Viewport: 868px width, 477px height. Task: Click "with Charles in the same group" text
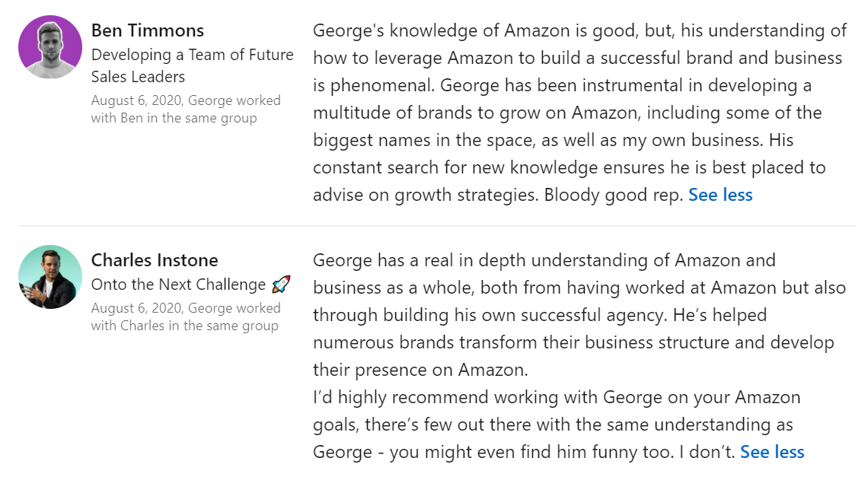click(184, 326)
